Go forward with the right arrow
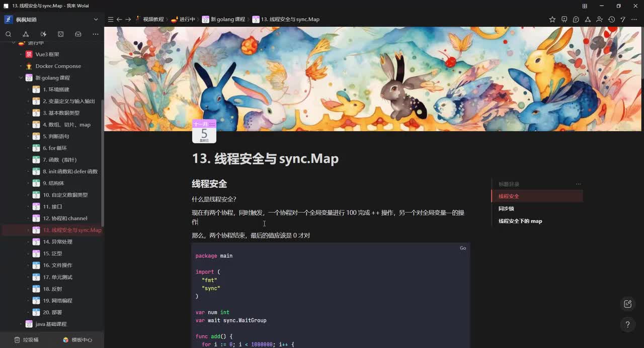Viewport: 644px width, 348px height. click(x=128, y=19)
